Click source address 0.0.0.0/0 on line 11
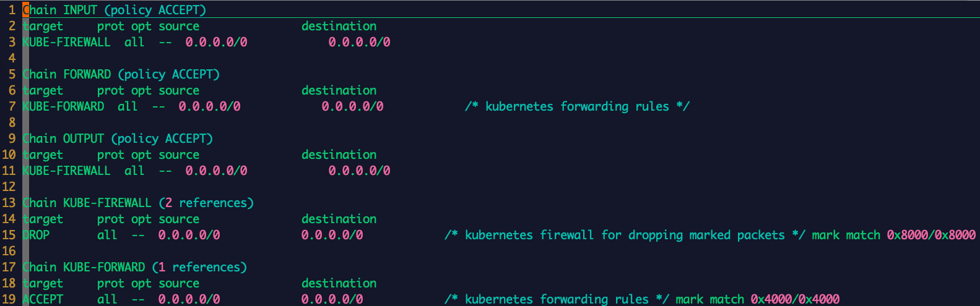This screenshot has height=306, width=980. [x=216, y=171]
